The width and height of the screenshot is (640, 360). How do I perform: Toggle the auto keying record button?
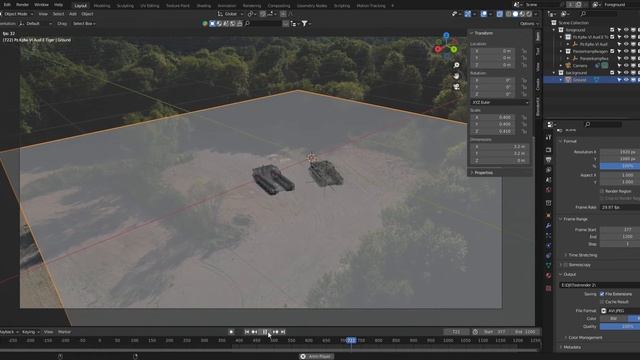[x=231, y=332]
